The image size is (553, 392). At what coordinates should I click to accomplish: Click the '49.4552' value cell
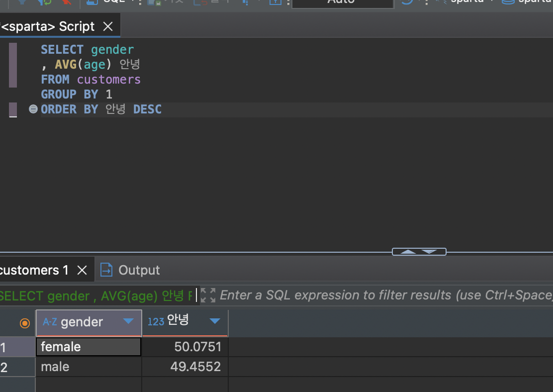[185, 367]
